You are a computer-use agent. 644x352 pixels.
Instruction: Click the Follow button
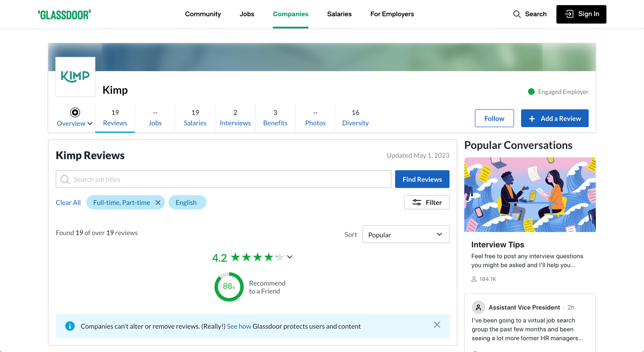coord(494,118)
